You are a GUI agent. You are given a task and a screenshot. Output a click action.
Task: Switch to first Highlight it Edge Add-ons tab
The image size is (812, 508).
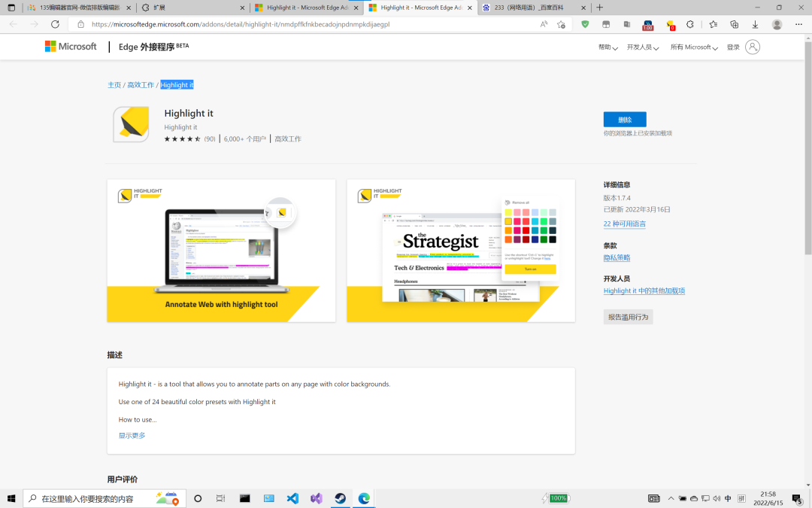307,8
